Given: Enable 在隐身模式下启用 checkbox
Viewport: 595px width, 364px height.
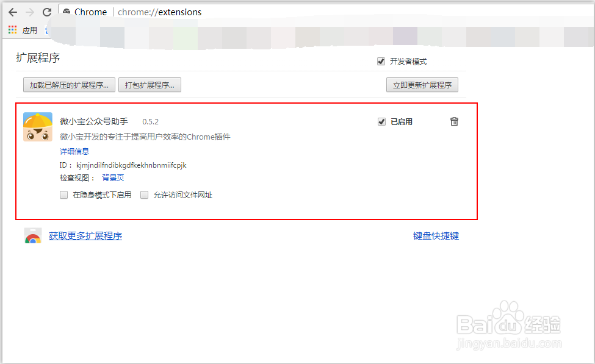Looking at the screenshot, I should [63, 194].
